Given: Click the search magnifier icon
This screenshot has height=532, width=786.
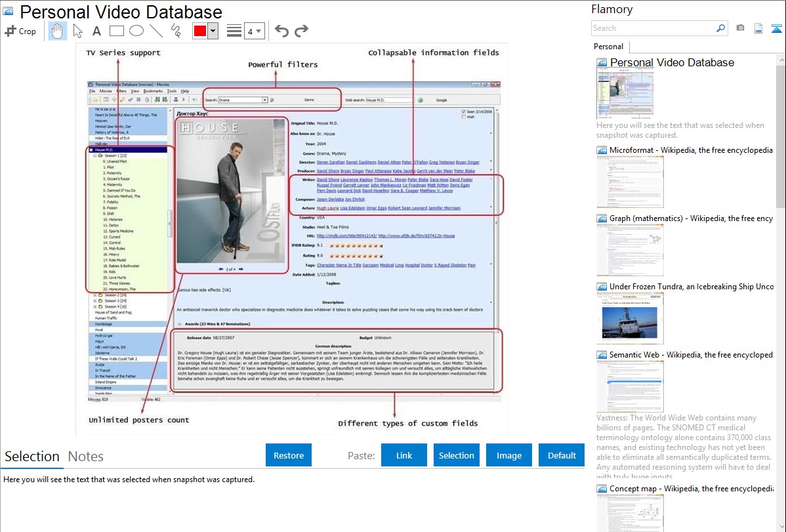Looking at the screenshot, I should [x=720, y=28].
